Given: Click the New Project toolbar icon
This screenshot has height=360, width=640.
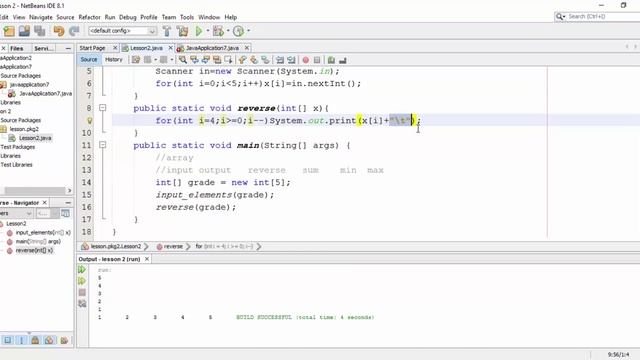Looking at the screenshot, I should 9,31.
